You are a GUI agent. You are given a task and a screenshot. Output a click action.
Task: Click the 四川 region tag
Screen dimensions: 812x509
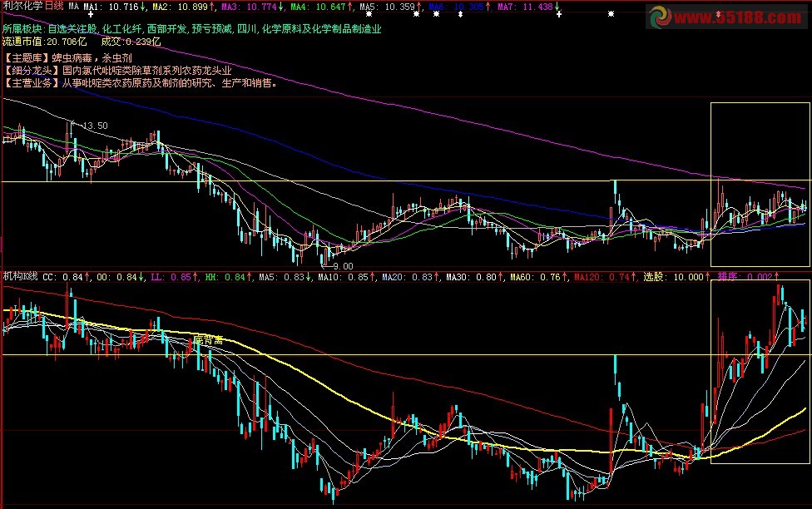tap(246, 29)
